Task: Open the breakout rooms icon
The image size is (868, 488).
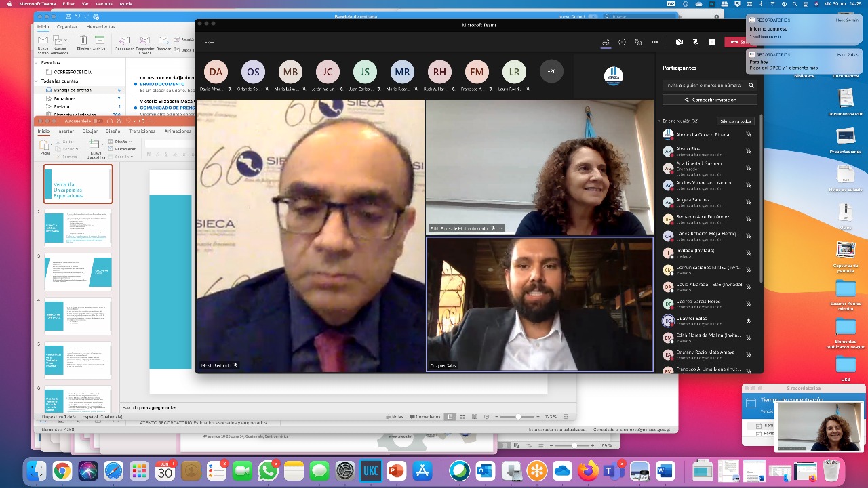Action: tap(638, 42)
